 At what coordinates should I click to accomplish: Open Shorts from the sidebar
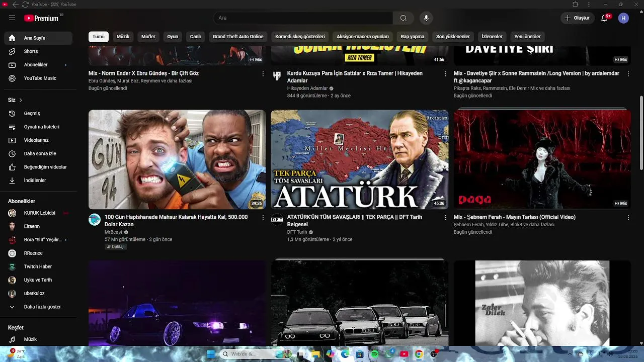pyautogui.click(x=38, y=51)
